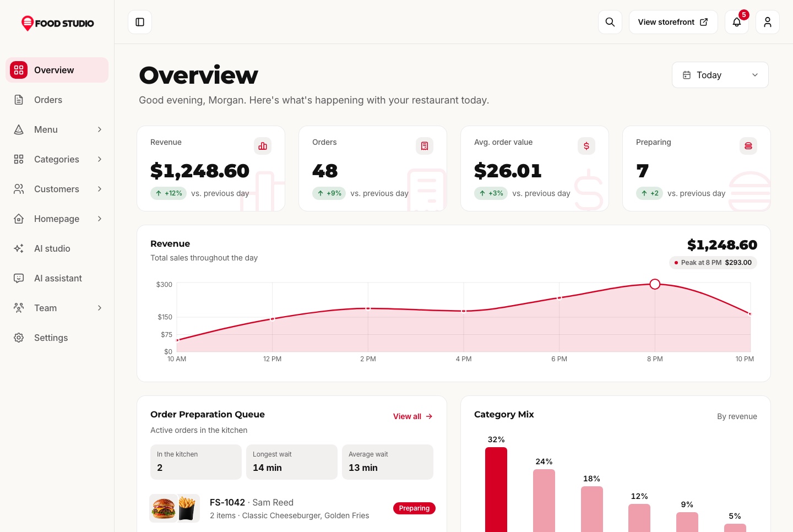The image size is (793, 532).
Task: Click the View storefront button
Action: coord(673,22)
